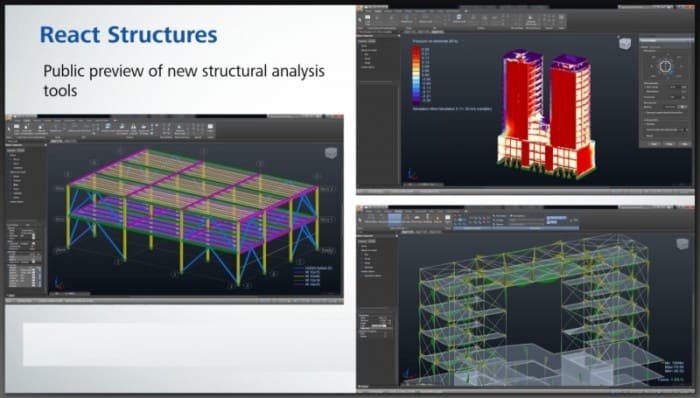This screenshot has height=398, width=700.
Task: Click the white square ribbon icon in the transparent building window
Action: point(447,217)
